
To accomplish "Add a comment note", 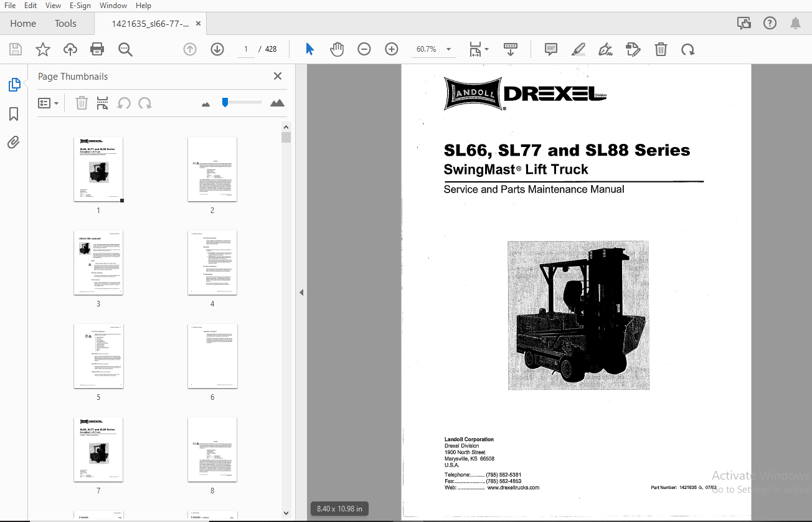I will pyautogui.click(x=551, y=49).
